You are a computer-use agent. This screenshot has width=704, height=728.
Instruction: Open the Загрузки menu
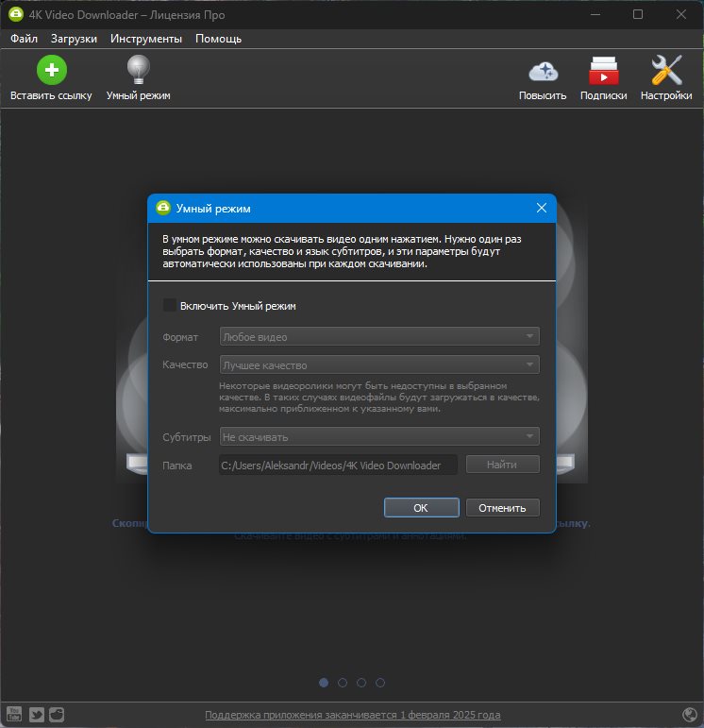pyautogui.click(x=74, y=39)
